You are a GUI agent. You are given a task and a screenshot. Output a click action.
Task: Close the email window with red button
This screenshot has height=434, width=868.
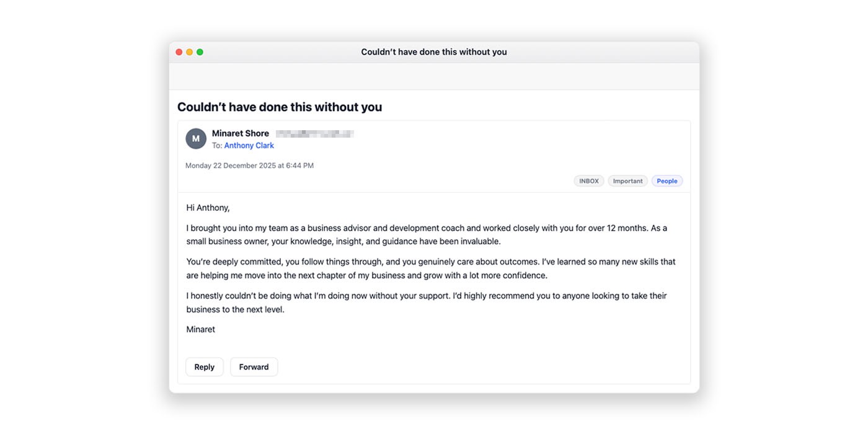(x=179, y=52)
